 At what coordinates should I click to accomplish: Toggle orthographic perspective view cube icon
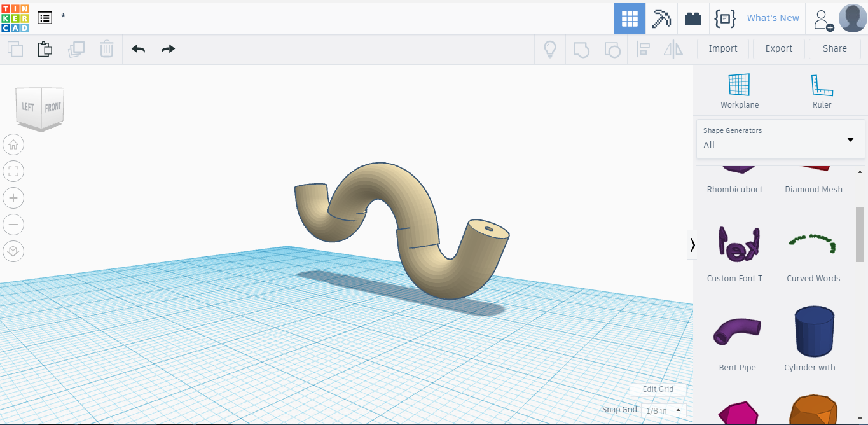[x=13, y=251]
